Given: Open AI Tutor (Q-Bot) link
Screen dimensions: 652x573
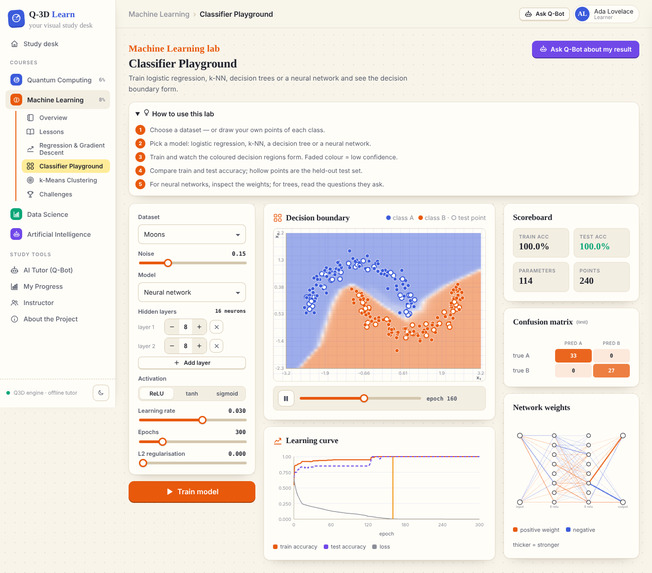Looking at the screenshot, I should [58, 270].
